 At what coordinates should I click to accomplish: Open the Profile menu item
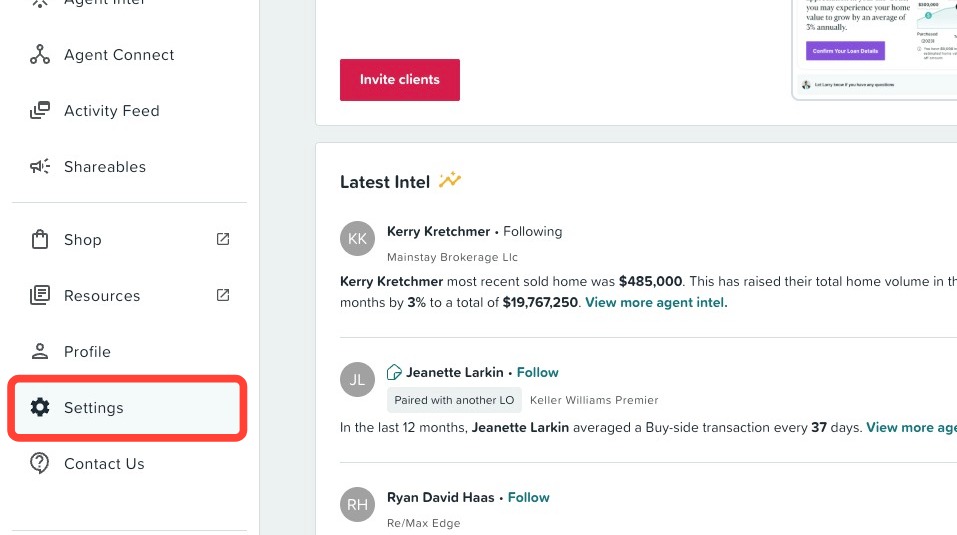point(128,351)
